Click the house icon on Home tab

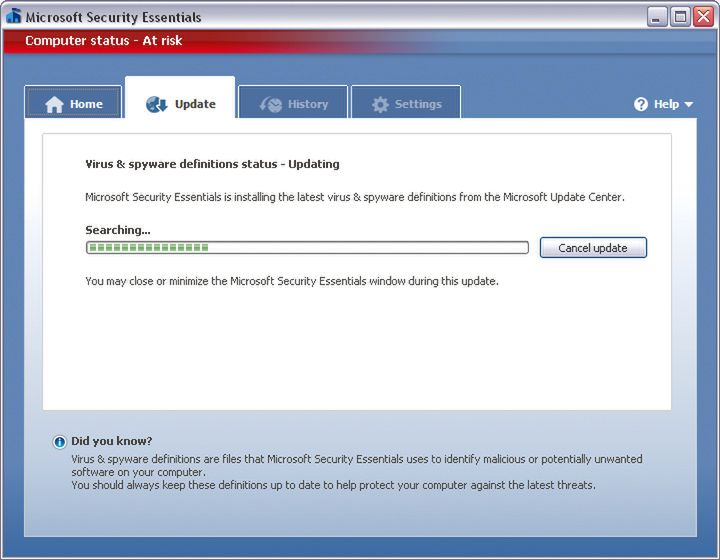coord(55,105)
